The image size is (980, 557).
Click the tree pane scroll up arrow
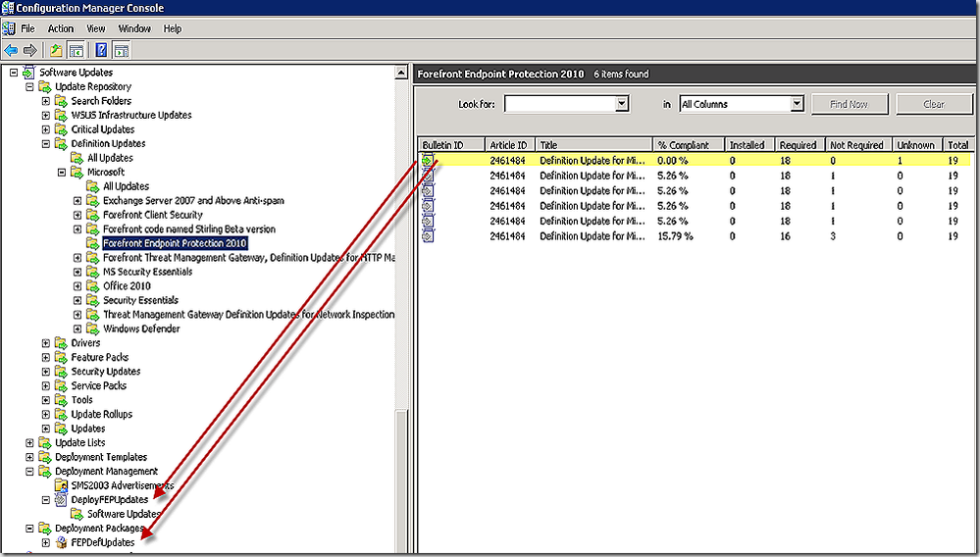401,74
